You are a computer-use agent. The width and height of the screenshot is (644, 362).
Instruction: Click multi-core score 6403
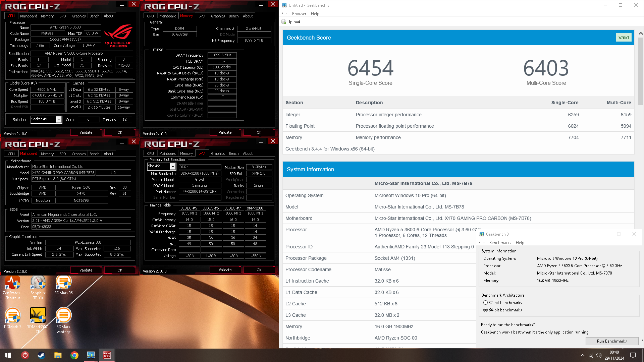546,68
